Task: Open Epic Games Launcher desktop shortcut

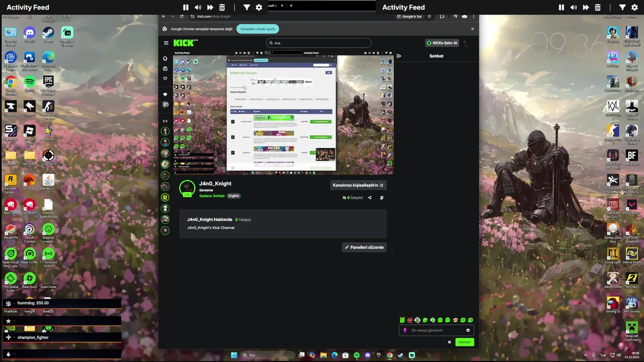Action: 48,84
